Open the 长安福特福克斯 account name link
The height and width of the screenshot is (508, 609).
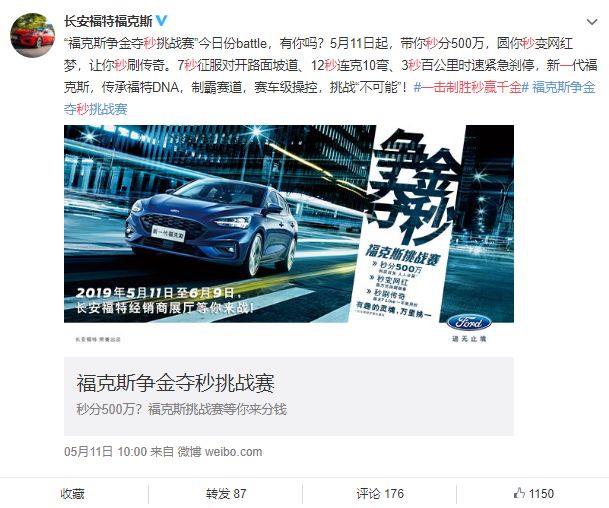click(x=108, y=21)
